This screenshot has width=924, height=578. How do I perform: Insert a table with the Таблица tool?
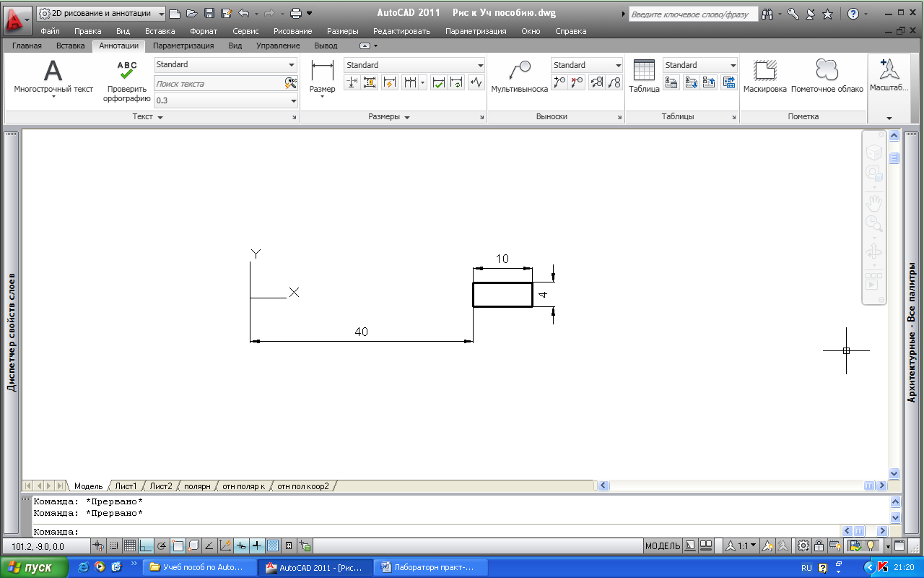pyautogui.click(x=643, y=77)
